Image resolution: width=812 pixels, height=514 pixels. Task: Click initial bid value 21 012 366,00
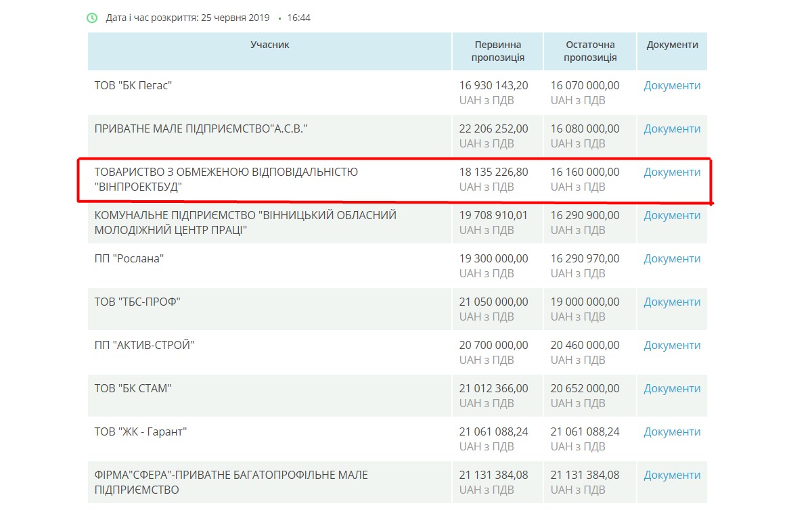click(494, 389)
